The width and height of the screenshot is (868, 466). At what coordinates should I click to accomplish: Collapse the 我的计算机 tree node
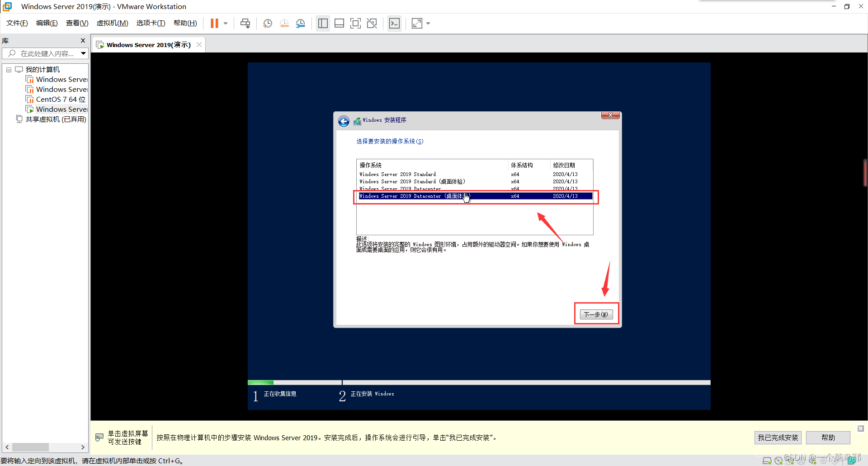point(9,70)
